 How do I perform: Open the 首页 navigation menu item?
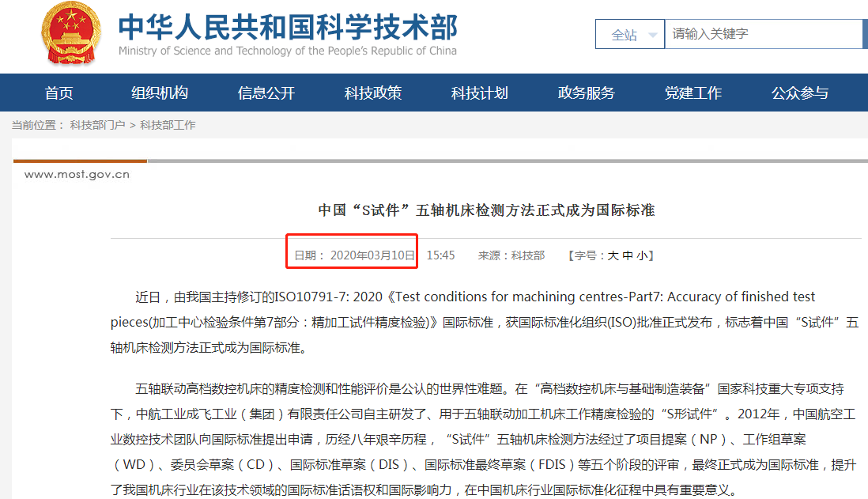tap(59, 93)
